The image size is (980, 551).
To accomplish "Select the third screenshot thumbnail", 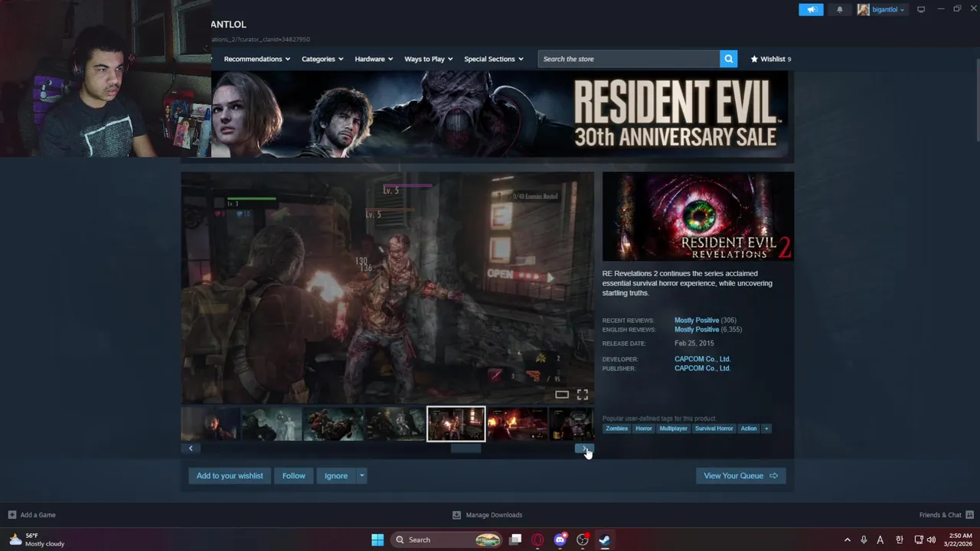I will point(333,424).
